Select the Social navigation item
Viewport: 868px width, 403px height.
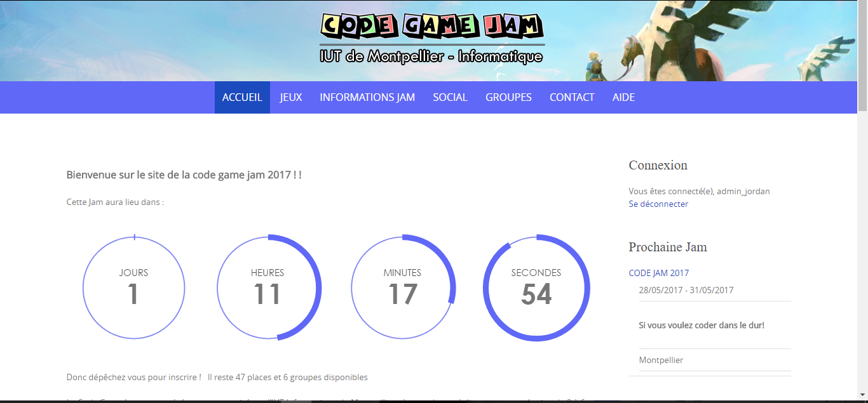tap(450, 97)
